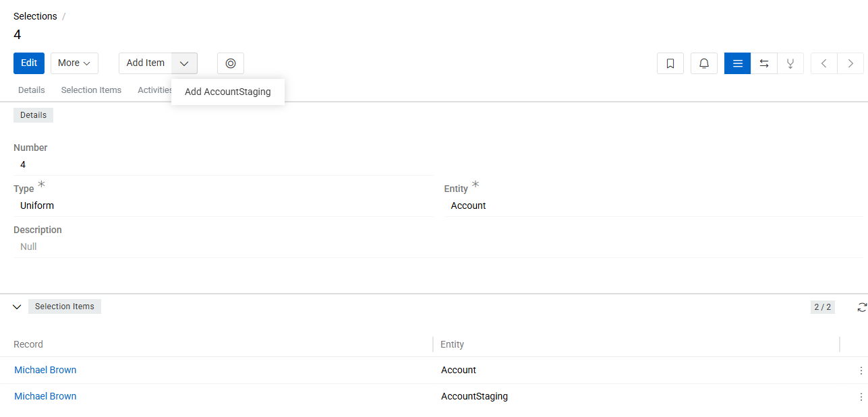This screenshot has height=417, width=868.
Task: Click the circular target icon button
Action: pos(231,63)
